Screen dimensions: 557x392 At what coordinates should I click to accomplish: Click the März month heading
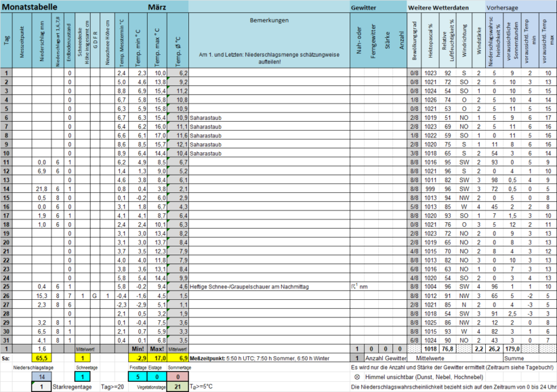click(157, 6)
